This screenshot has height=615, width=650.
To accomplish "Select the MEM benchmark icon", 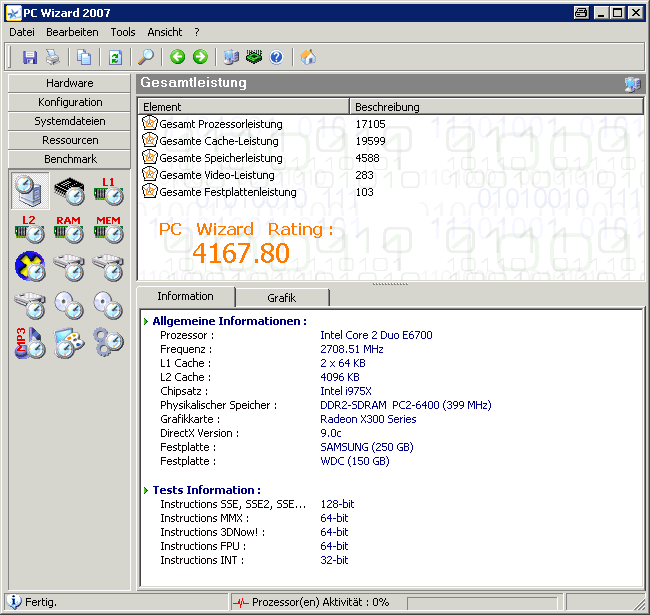I will pos(108,229).
